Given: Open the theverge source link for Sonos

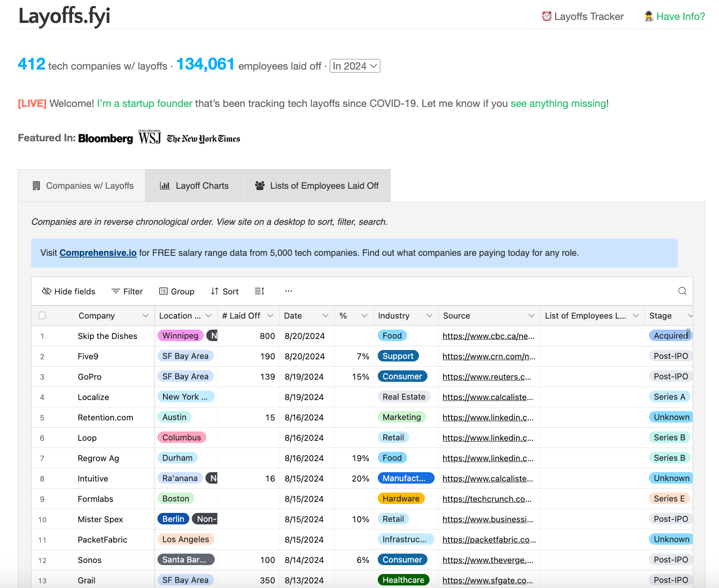Looking at the screenshot, I should (488, 560).
